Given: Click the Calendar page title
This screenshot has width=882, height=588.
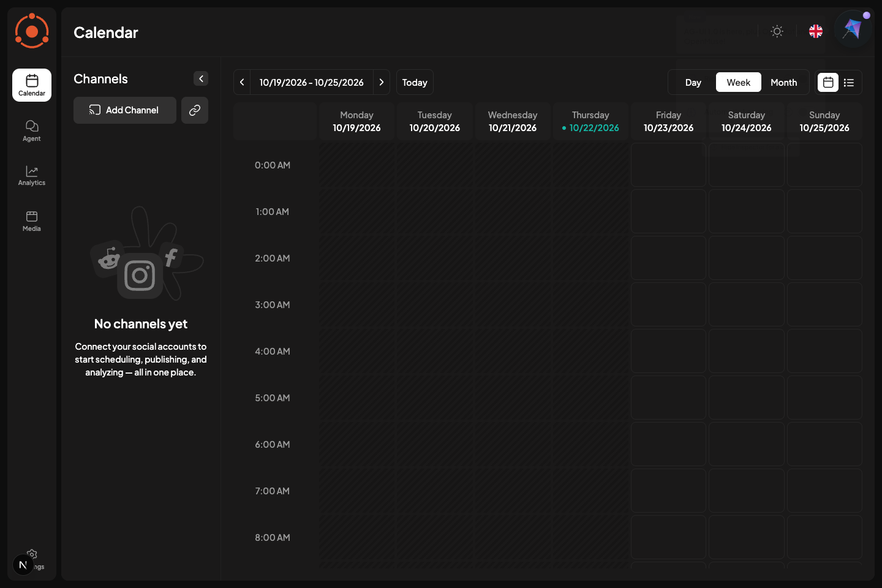Looking at the screenshot, I should pyautogui.click(x=106, y=32).
